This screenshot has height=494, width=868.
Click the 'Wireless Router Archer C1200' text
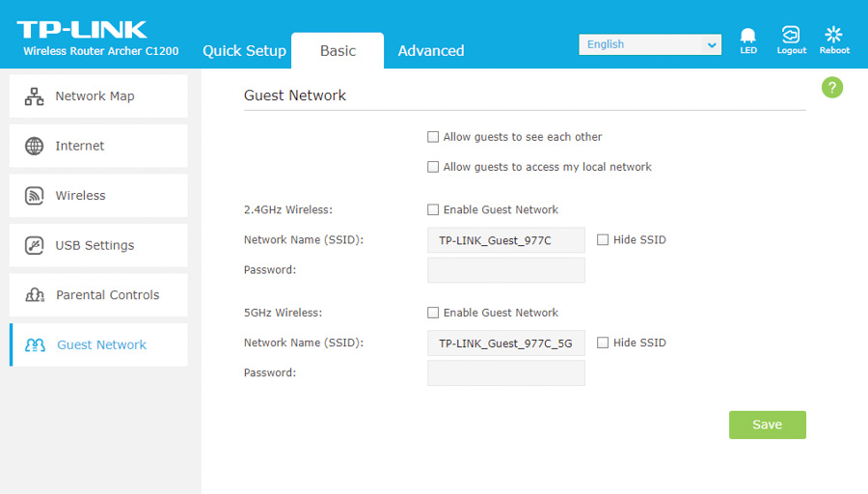click(x=100, y=51)
